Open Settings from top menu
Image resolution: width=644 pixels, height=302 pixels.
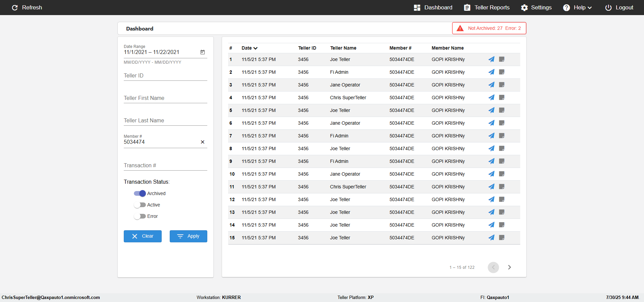click(x=536, y=7)
